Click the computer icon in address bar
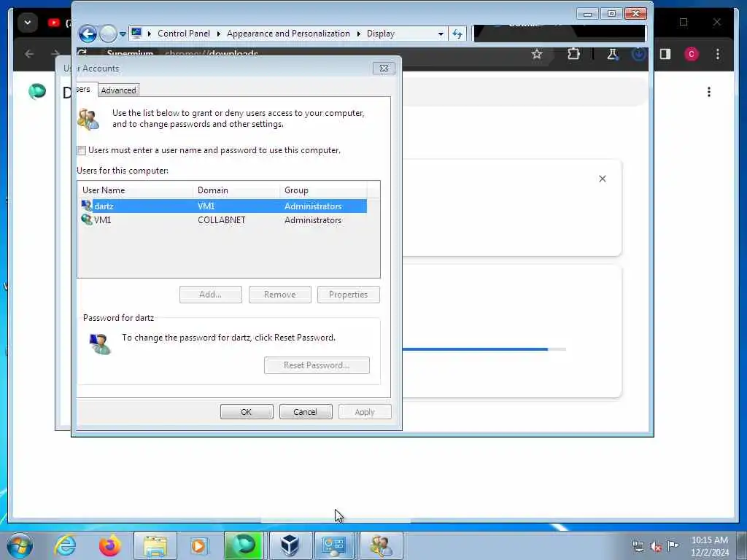 [136, 34]
